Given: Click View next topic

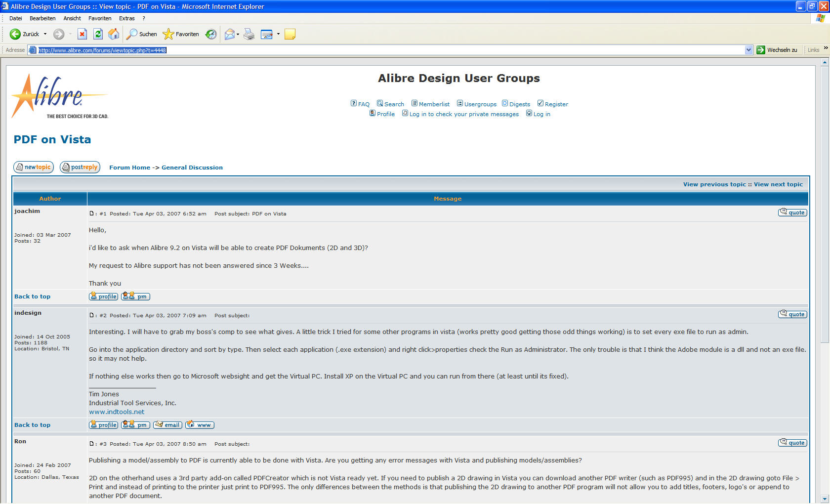Looking at the screenshot, I should 778,184.
